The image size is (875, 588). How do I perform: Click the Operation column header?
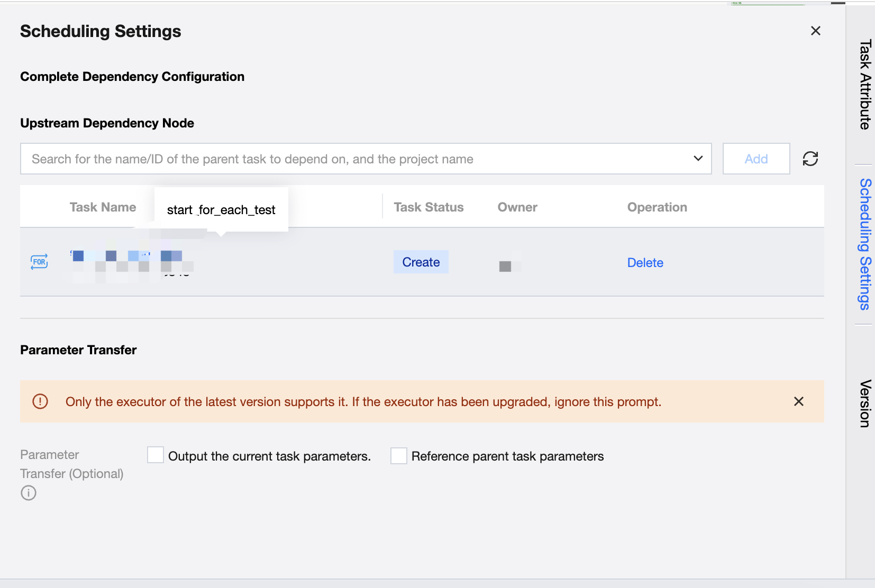click(x=657, y=207)
